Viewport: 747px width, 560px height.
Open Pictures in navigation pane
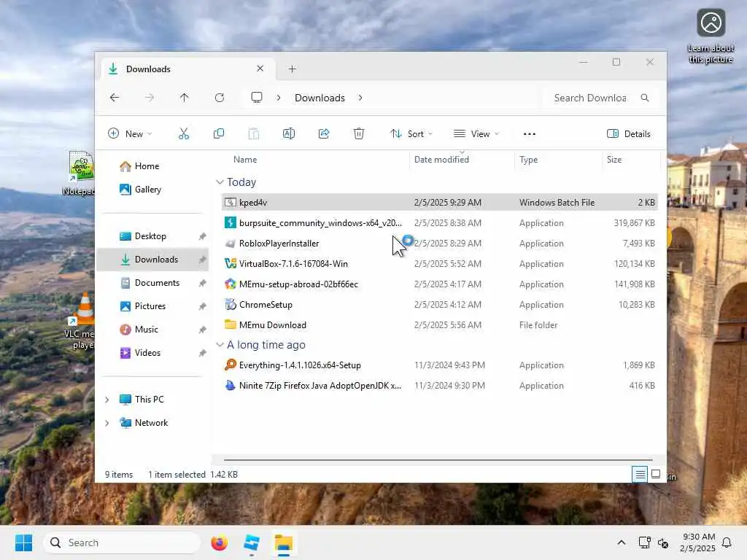click(x=152, y=306)
